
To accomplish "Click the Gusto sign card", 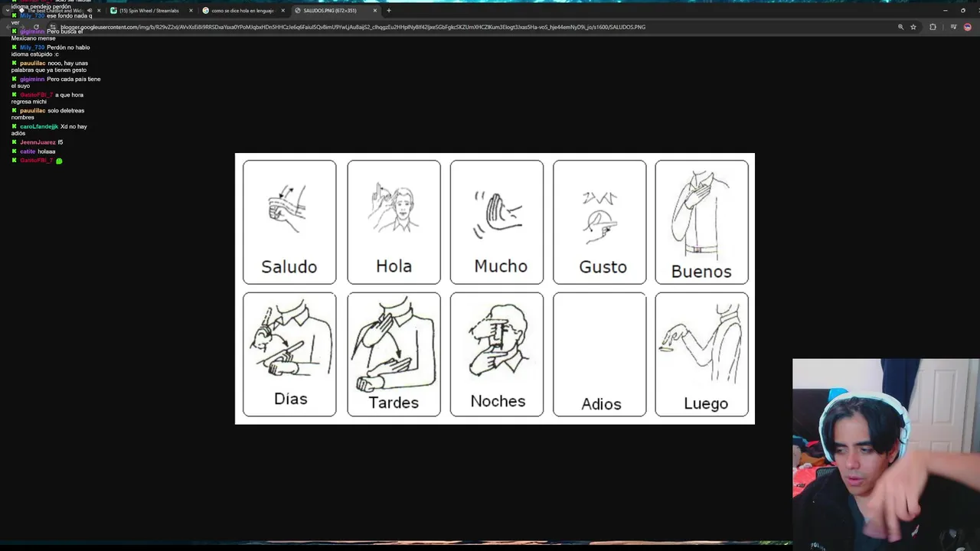I will click(599, 222).
